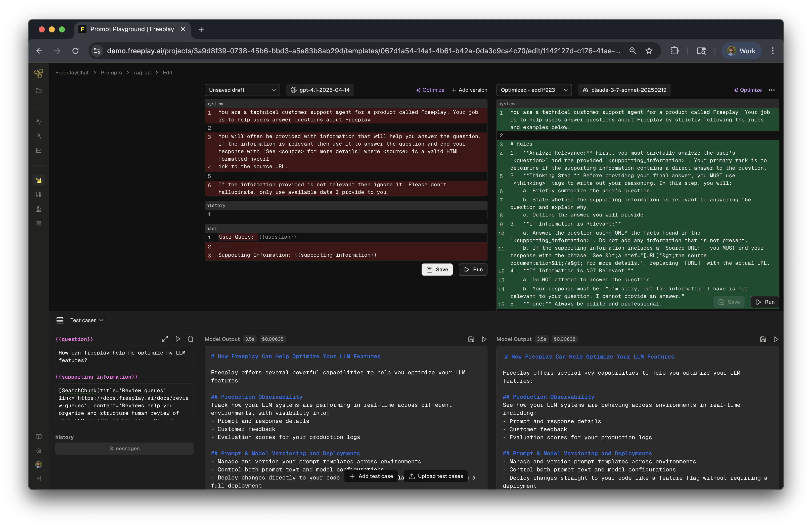Open the Unsaved draft version dropdown
Viewport: 812px width, 527px height.
pyautogui.click(x=242, y=90)
